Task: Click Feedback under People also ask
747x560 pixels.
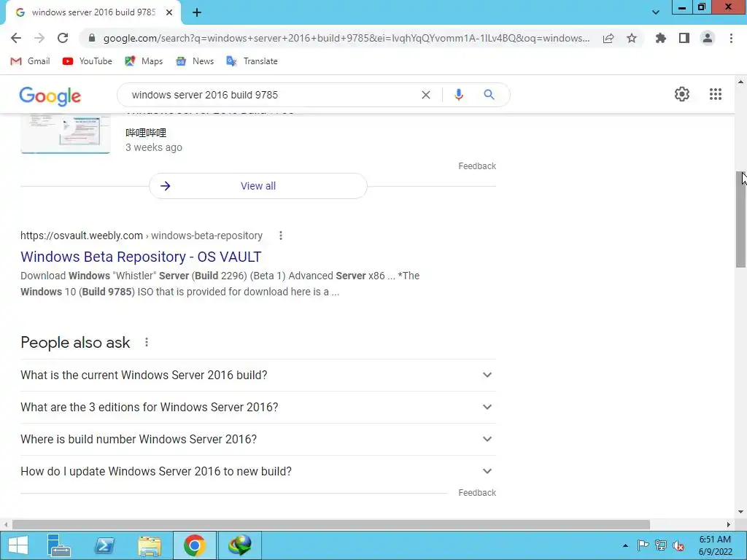Action: [x=477, y=493]
